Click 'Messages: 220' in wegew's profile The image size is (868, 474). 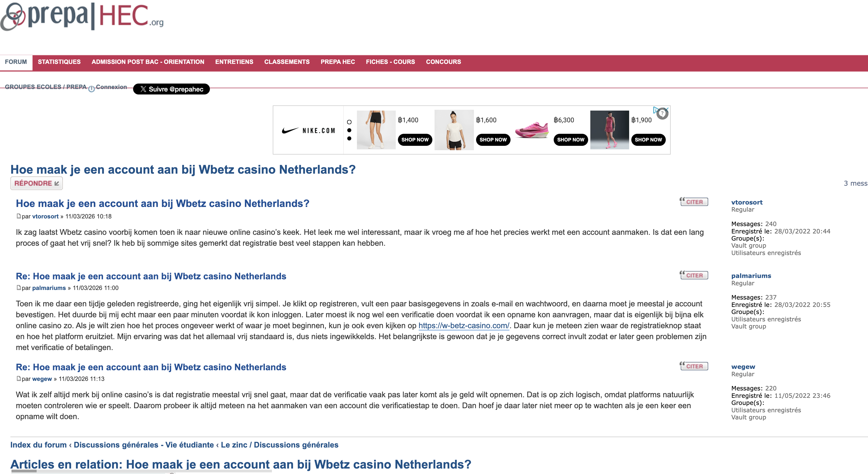coord(754,388)
